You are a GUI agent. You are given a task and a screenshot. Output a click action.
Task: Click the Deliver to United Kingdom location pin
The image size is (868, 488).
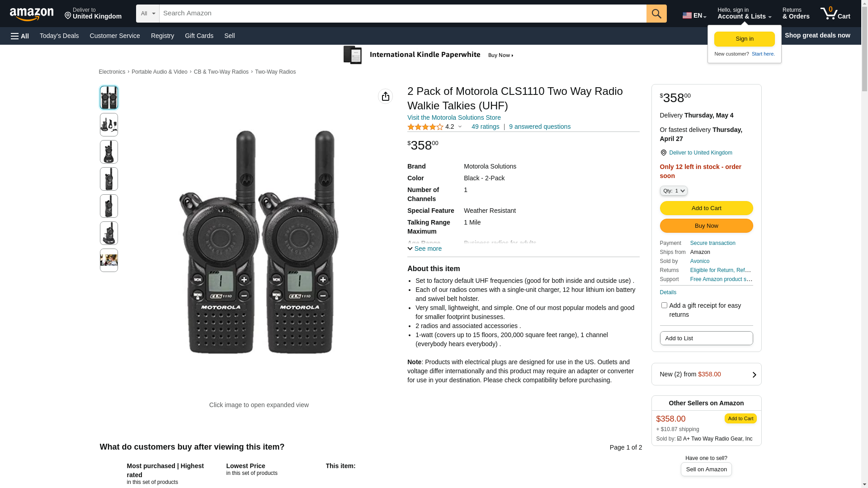coord(663,153)
